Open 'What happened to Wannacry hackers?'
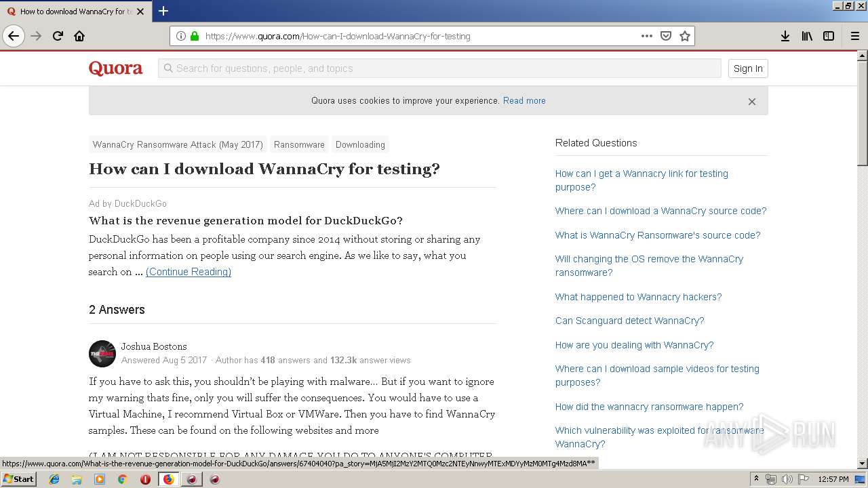The width and height of the screenshot is (868, 488). 638,297
